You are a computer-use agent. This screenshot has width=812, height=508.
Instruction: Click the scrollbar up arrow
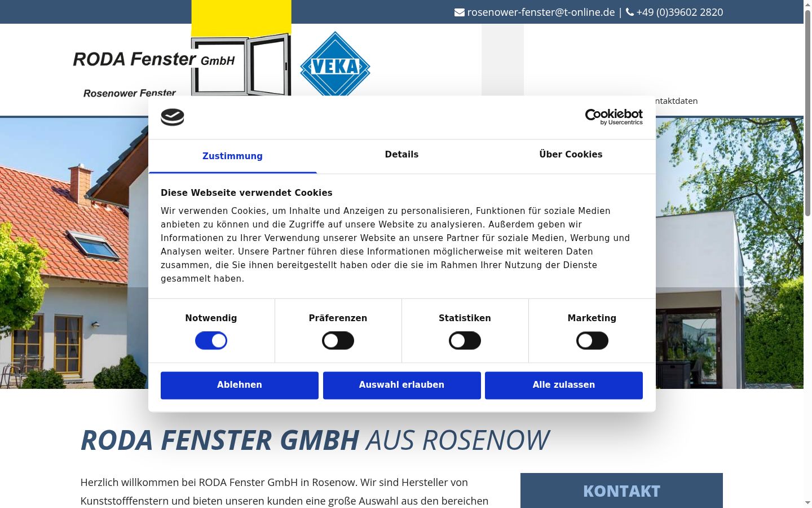tap(807, 5)
